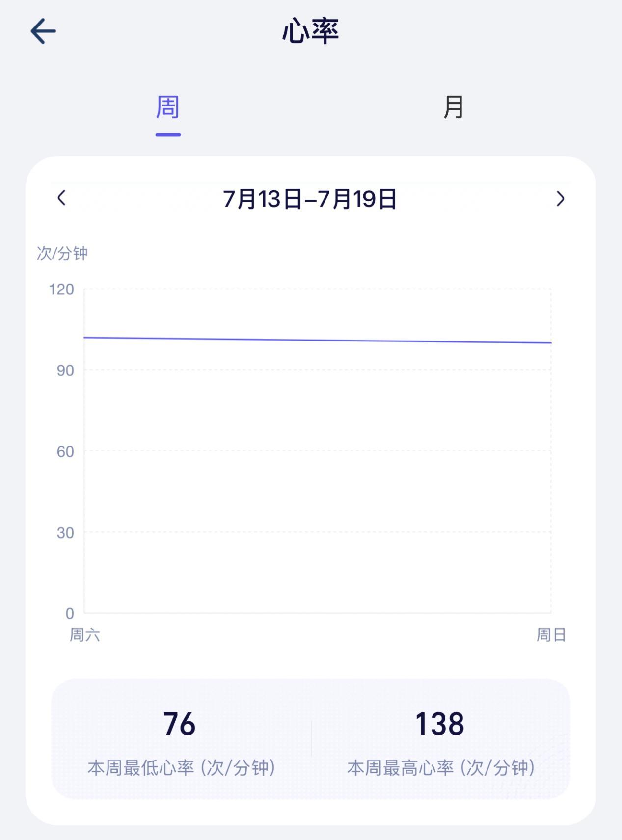Switch to the 周 weekly tab
The width and height of the screenshot is (622, 840).
tap(168, 107)
